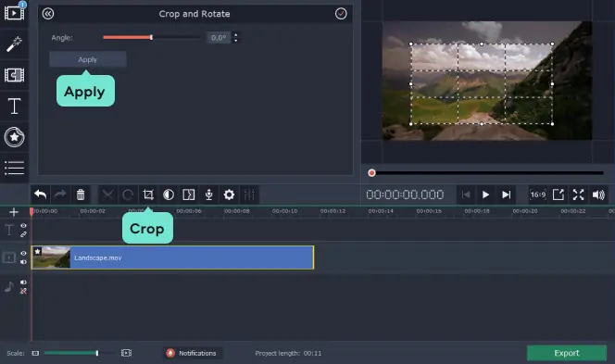Open the Titles tab in the sidebar
The width and height of the screenshot is (615, 364).
14,106
